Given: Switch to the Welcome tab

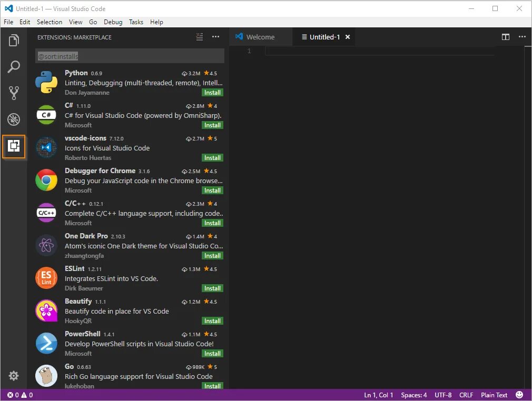Looking at the screenshot, I should [261, 37].
